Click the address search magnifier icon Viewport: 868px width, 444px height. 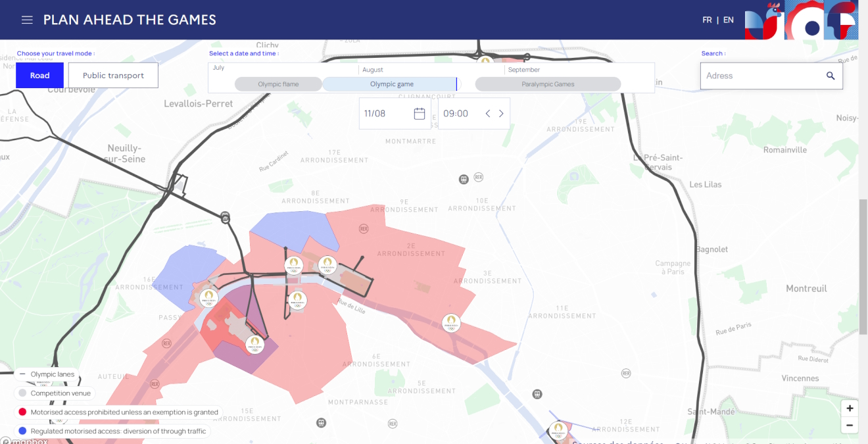tap(831, 76)
